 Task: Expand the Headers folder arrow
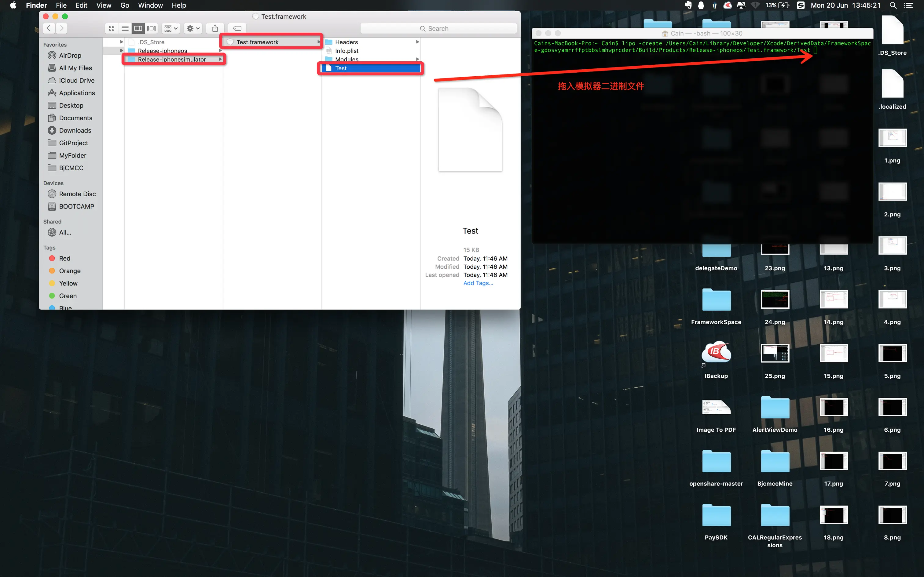coord(417,42)
